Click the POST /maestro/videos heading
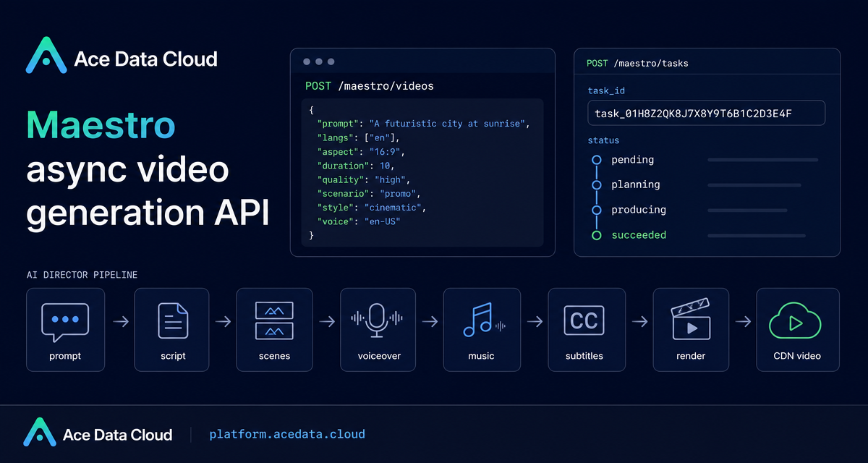 (370, 86)
